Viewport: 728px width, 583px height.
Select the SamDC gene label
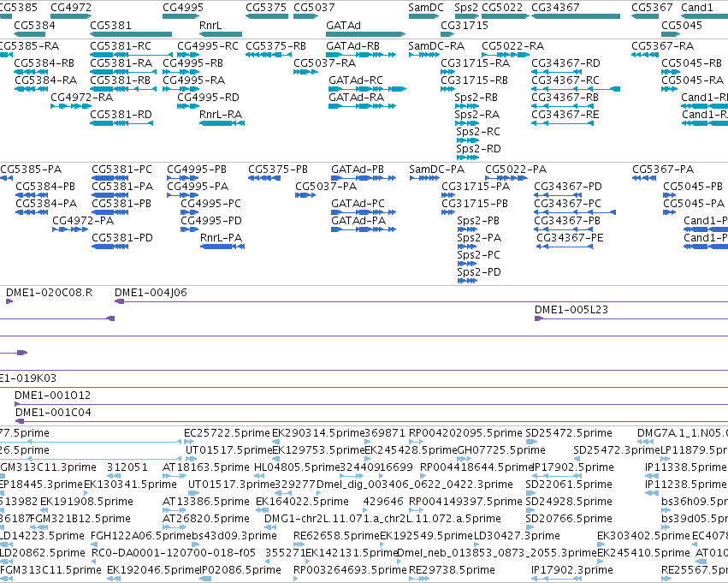(426, 8)
